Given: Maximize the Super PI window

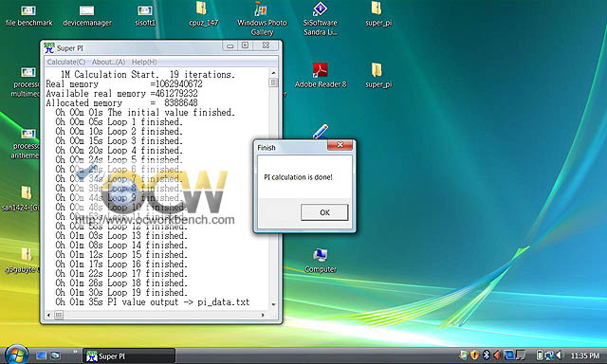Looking at the screenshot, I should point(245,45).
